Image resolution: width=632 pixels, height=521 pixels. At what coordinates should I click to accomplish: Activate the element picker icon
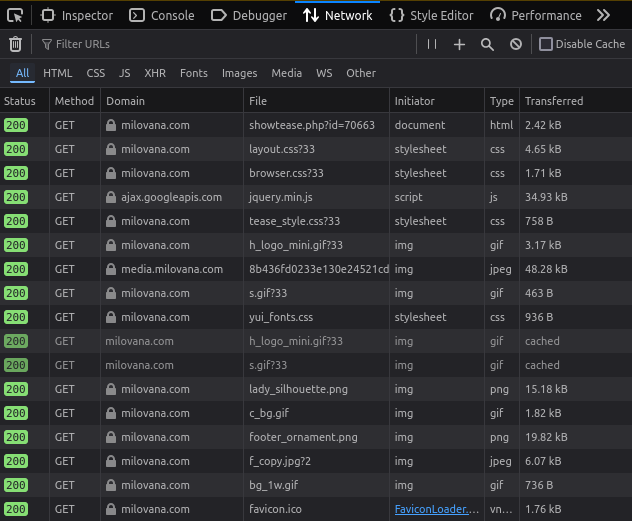point(15,16)
